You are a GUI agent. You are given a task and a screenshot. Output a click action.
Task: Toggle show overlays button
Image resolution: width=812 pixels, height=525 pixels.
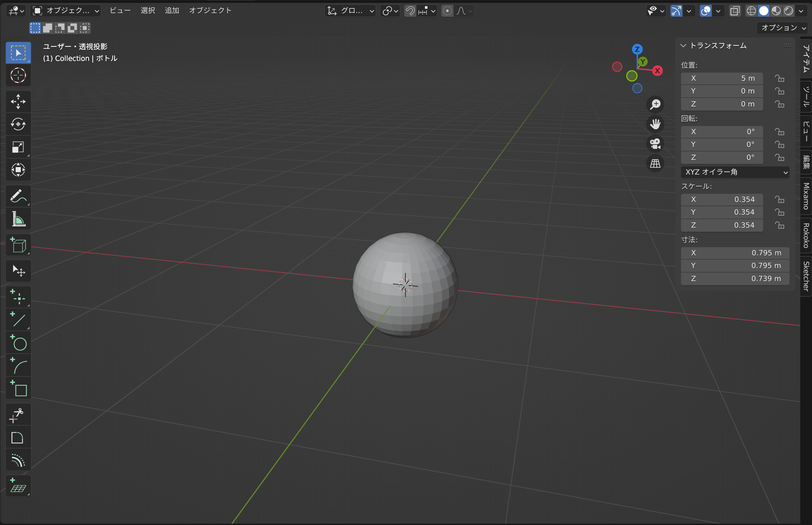(x=705, y=11)
